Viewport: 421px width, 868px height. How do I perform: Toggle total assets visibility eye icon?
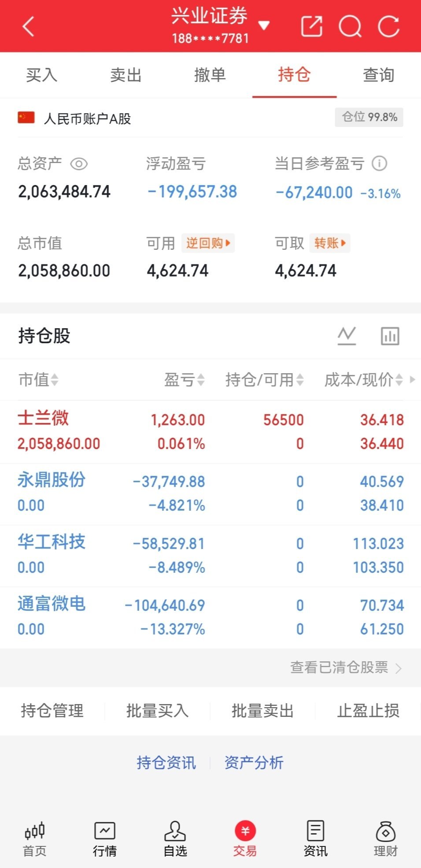pos(79,164)
